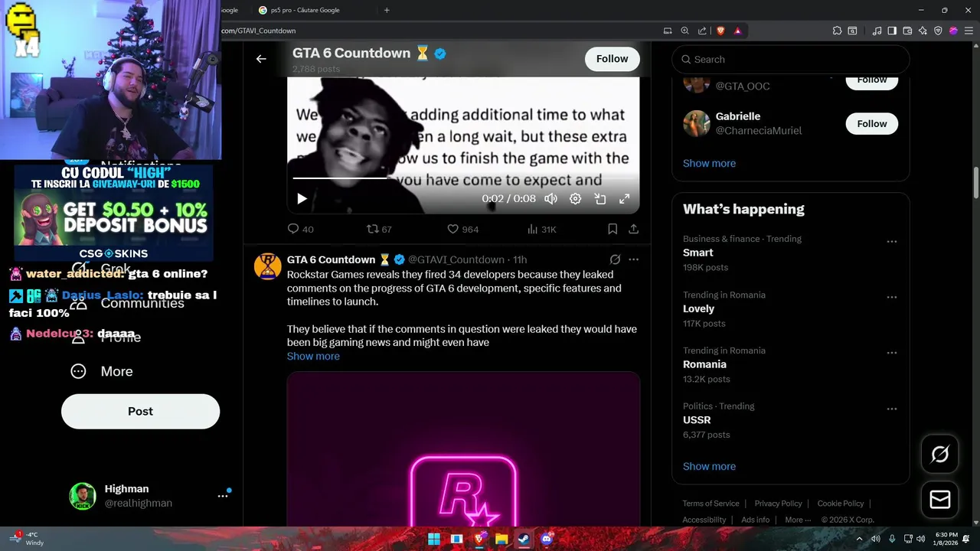Go back with the arrow beside GTA 6 Countdown
Screen dimensions: 980x551
261,59
